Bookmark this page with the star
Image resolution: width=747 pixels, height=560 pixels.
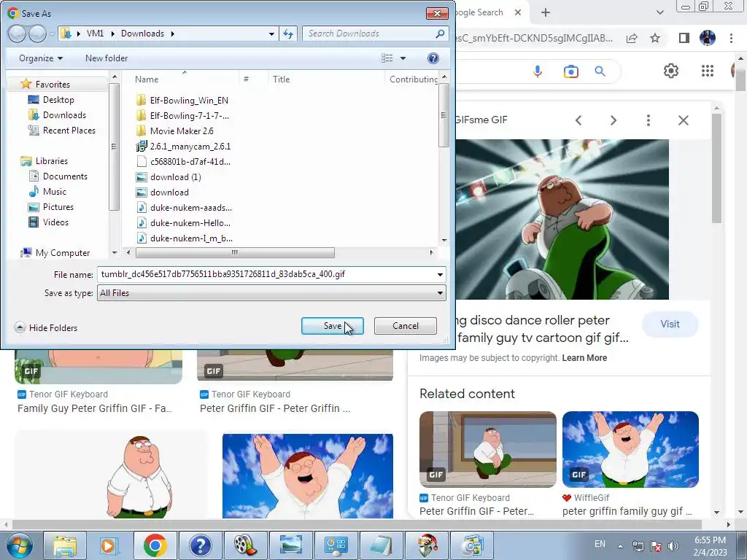(x=655, y=38)
